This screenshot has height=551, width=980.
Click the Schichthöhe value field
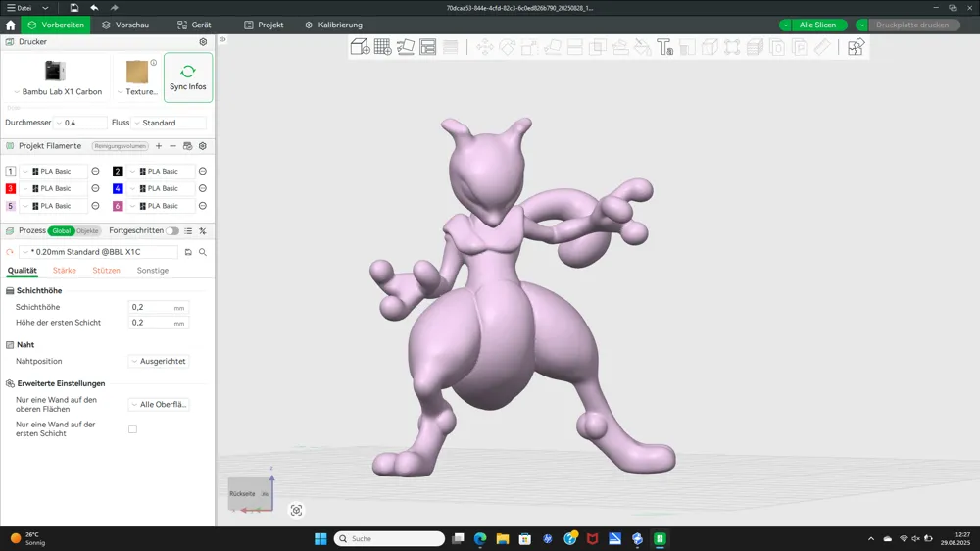(158, 307)
